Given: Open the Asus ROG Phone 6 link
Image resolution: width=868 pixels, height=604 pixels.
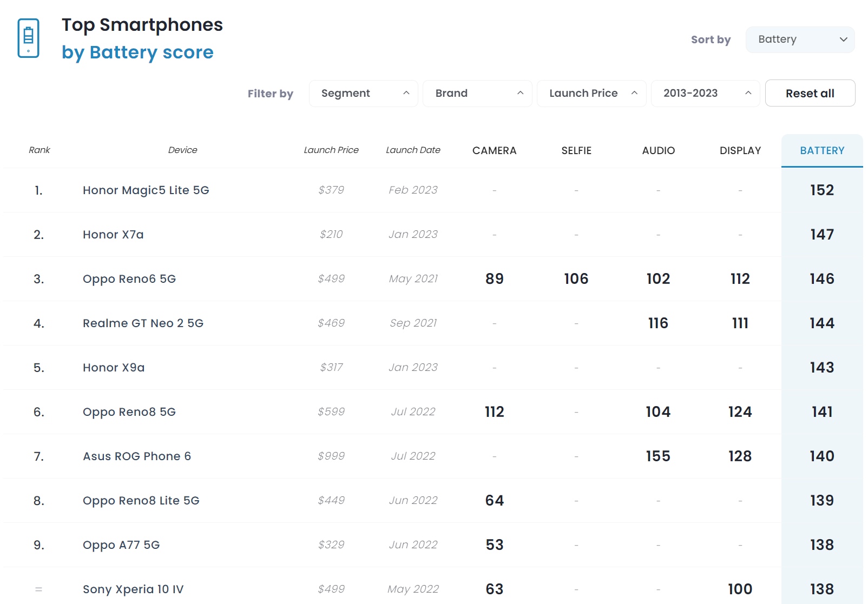Looking at the screenshot, I should [x=137, y=456].
